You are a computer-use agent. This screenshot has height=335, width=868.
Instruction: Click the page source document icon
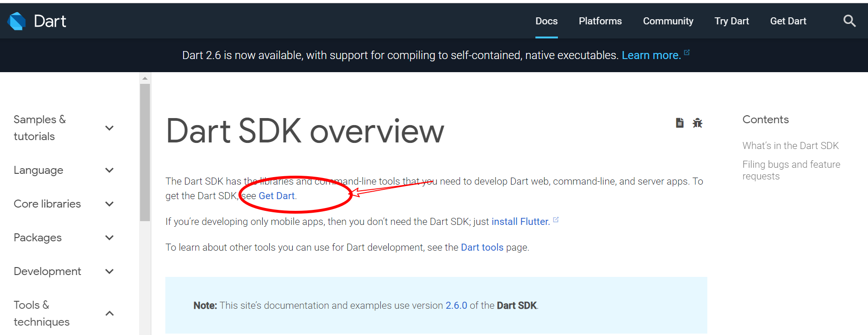click(680, 123)
